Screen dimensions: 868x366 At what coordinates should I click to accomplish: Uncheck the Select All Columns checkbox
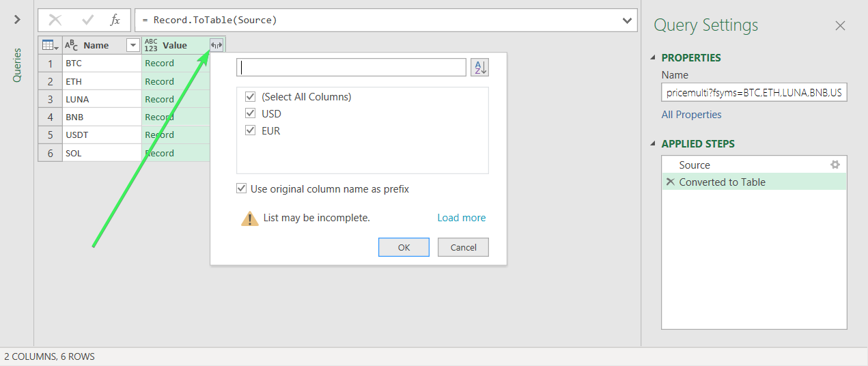[x=250, y=97]
